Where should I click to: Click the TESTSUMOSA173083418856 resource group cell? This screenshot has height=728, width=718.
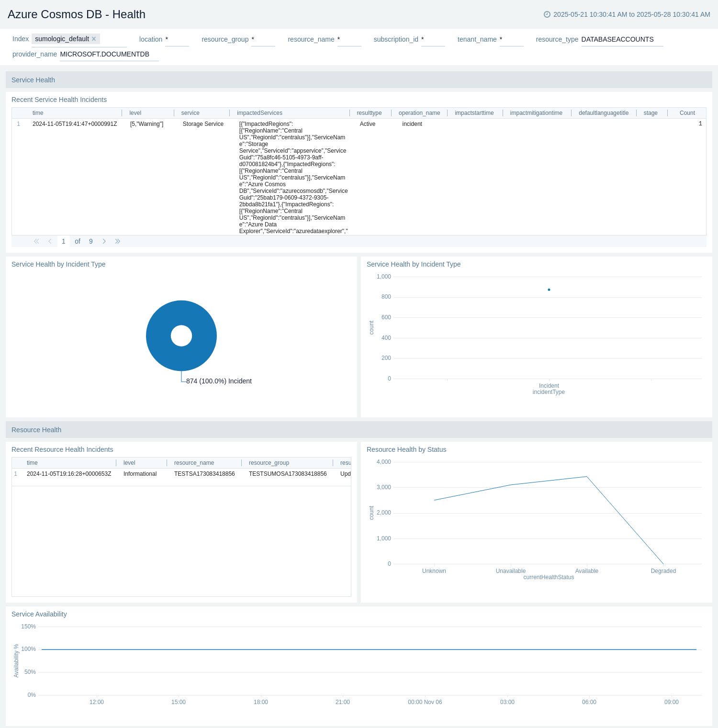[288, 474]
